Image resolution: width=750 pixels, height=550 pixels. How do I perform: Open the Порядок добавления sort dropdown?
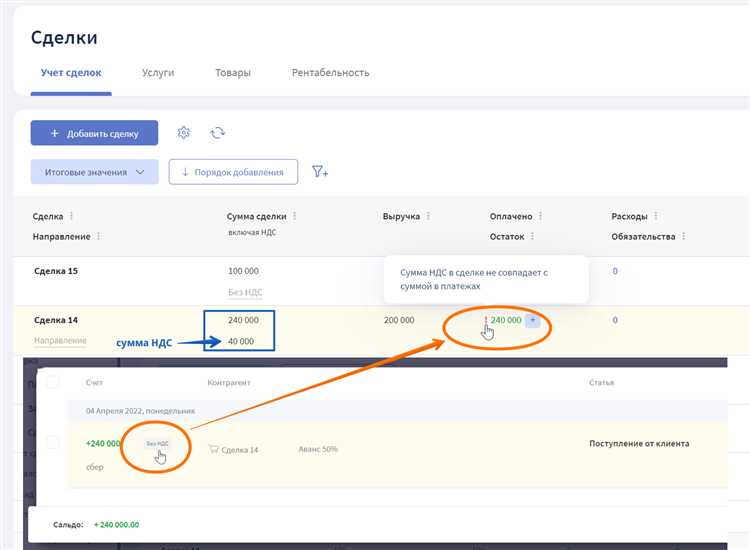coord(233,172)
